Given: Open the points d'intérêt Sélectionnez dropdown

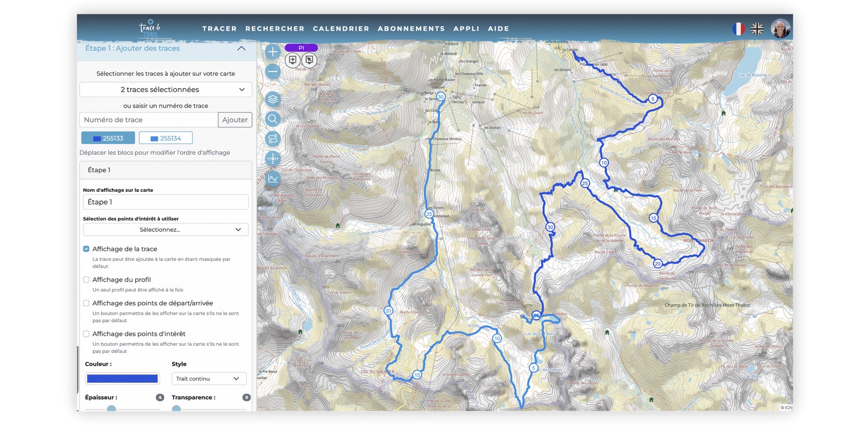Looking at the screenshot, I should (166, 230).
